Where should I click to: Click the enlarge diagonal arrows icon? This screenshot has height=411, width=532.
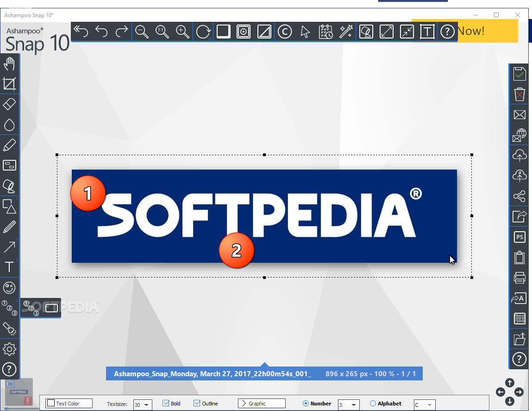[x=387, y=32]
